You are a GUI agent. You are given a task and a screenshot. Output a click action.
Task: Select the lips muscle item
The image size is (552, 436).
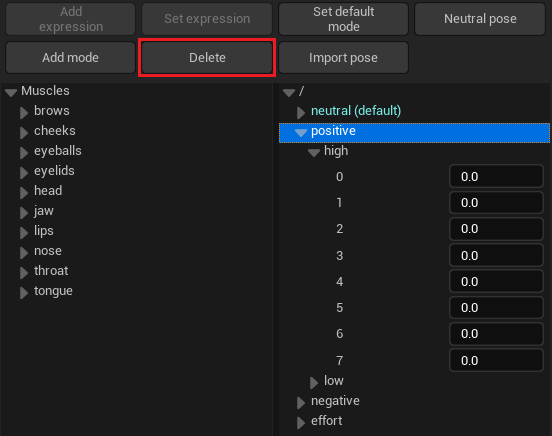tap(44, 231)
